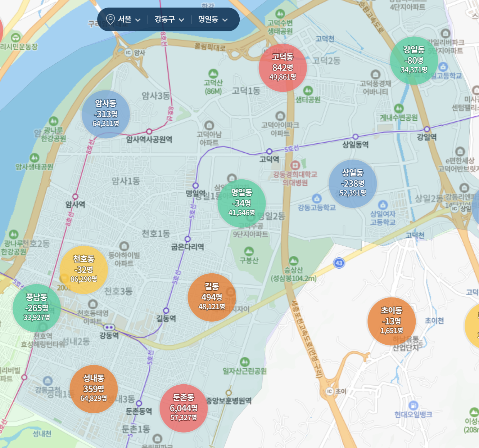Click the 암사생태공원 park icon

[x=34, y=158]
